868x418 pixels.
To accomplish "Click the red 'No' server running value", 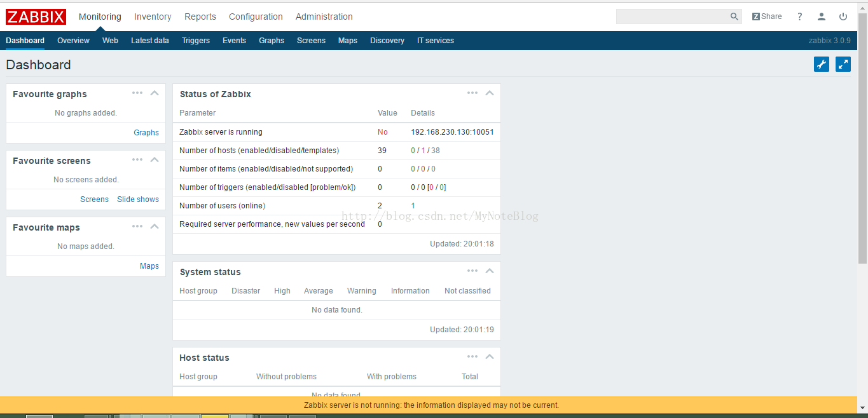I will click(x=383, y=132).
